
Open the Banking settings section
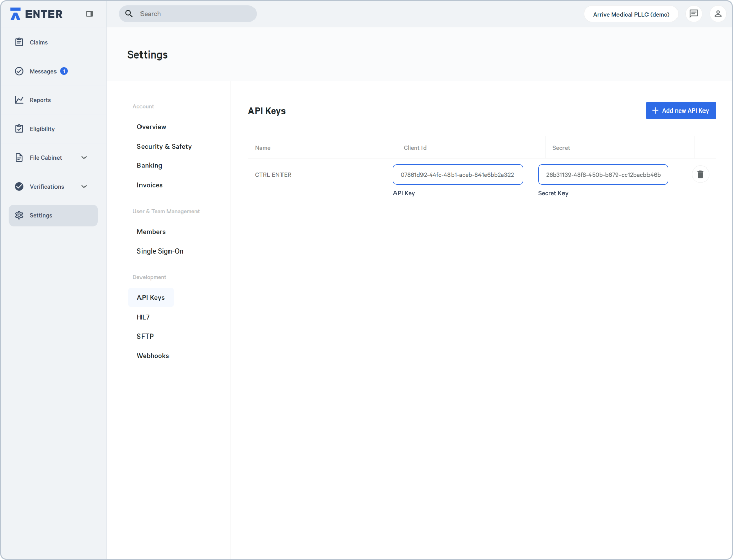pyautogui.click(x=149, y=165)
